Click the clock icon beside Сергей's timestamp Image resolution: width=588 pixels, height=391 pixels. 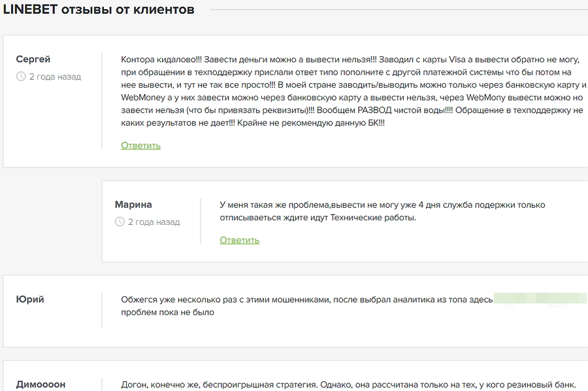[x=21, y=76]
